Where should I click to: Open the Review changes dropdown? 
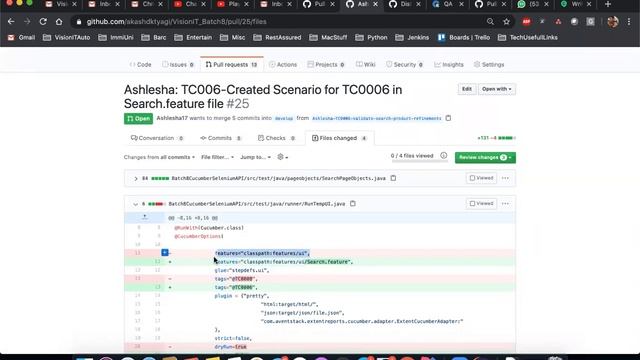(x=485, y=158)
